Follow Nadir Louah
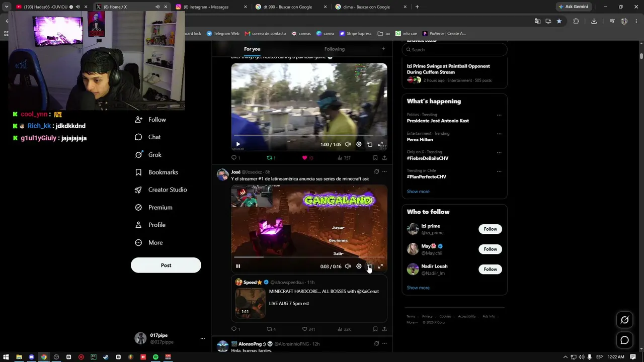This screenshot has width=644, height=362. click(x=491, y=269)
